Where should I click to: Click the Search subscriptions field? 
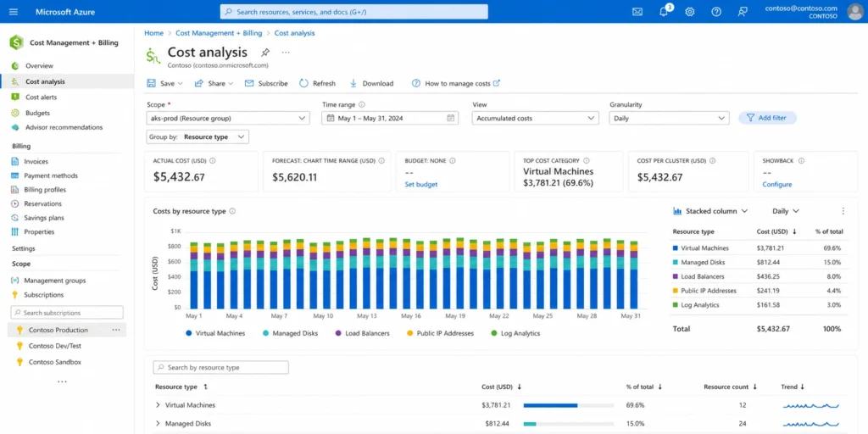pos(67,313)
